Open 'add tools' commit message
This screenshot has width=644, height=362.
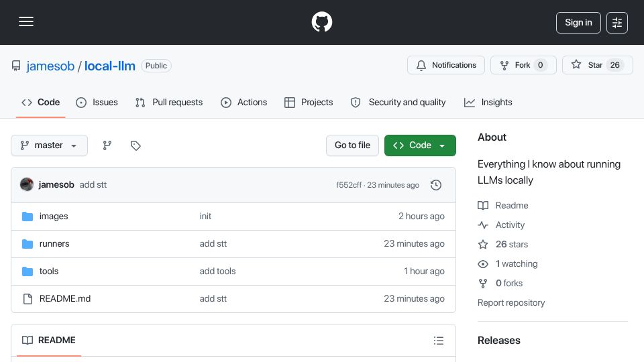[217, 271]
